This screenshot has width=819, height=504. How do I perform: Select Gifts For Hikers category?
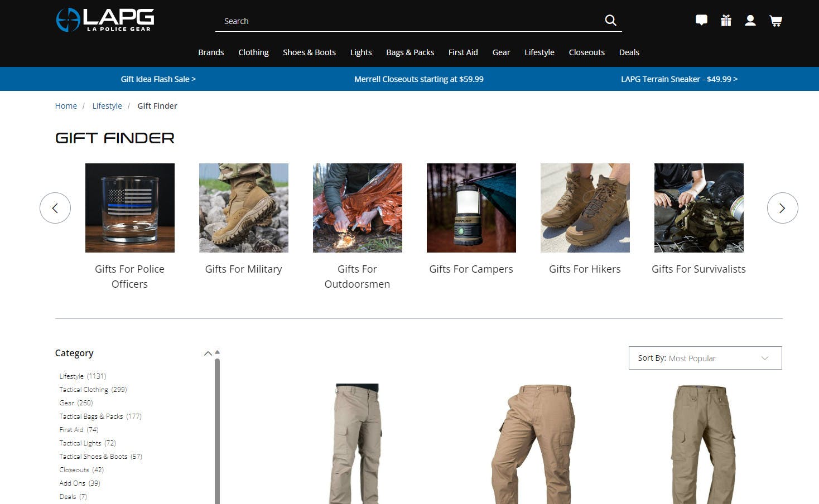tap(585, 269)
